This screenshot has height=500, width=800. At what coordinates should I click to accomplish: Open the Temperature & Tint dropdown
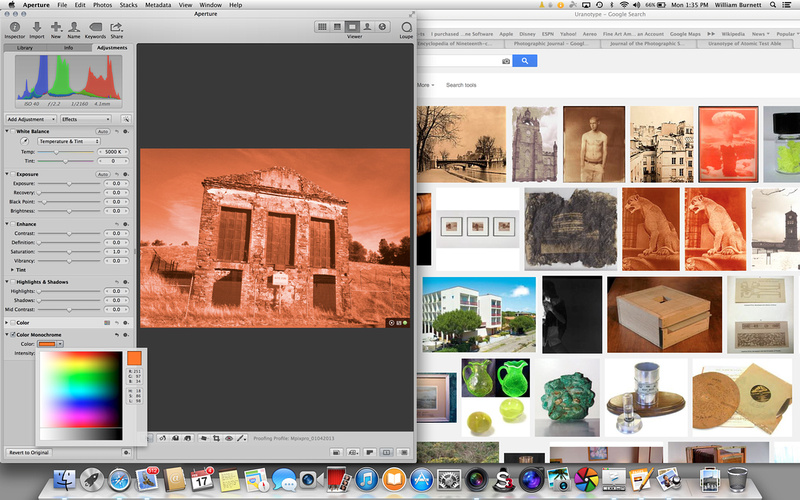[x=68, y=141]
